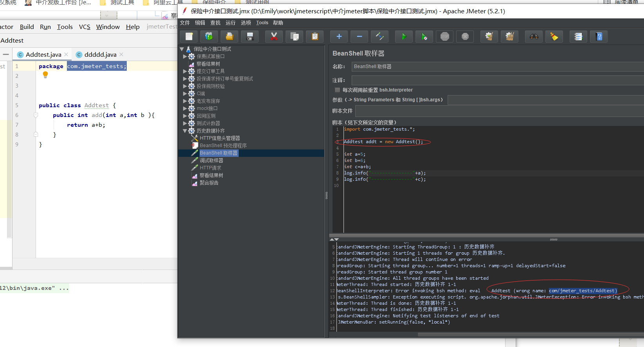Click Start no pauses icon
Viewport: 644px width, 347px height.
click(425, 36)
